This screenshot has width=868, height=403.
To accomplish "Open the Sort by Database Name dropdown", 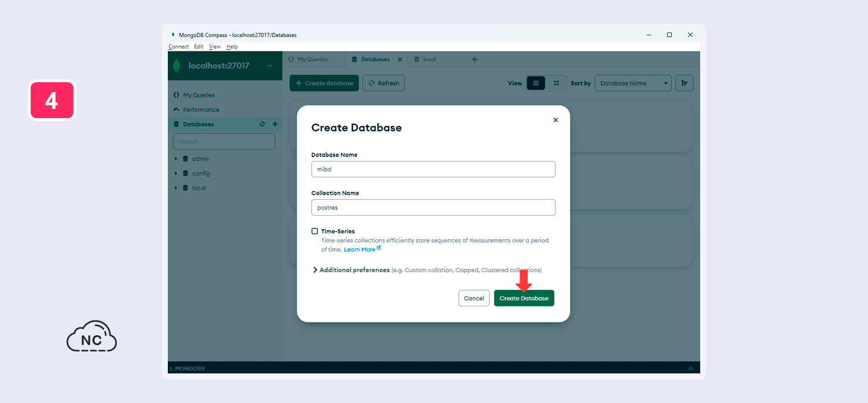I will 633,83.
